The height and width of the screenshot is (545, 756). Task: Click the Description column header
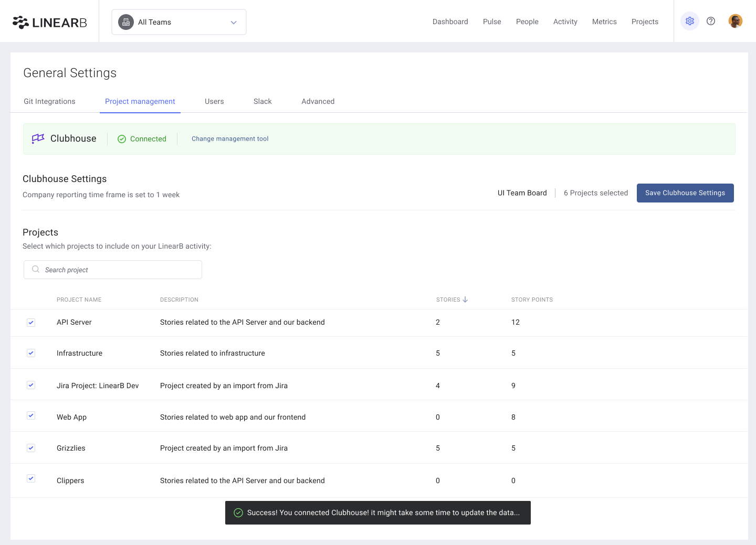[179, 300]
